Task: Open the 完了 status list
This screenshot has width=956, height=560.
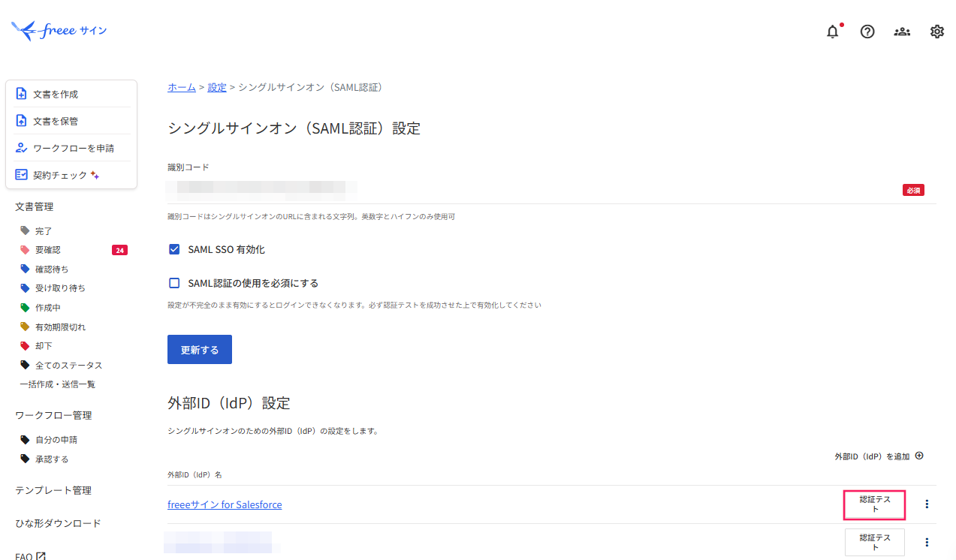Action: pyautogui.click(x=44, y=231)
